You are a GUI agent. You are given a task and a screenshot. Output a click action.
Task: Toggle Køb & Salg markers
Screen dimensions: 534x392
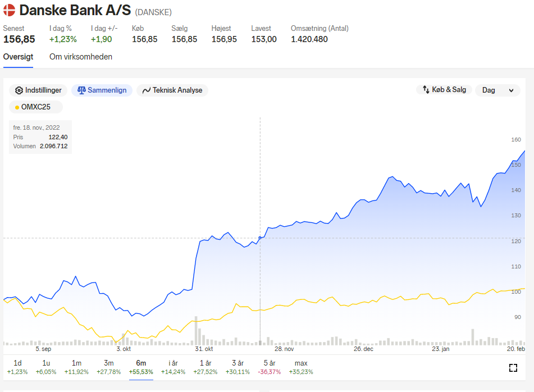[x=444, y=89]
